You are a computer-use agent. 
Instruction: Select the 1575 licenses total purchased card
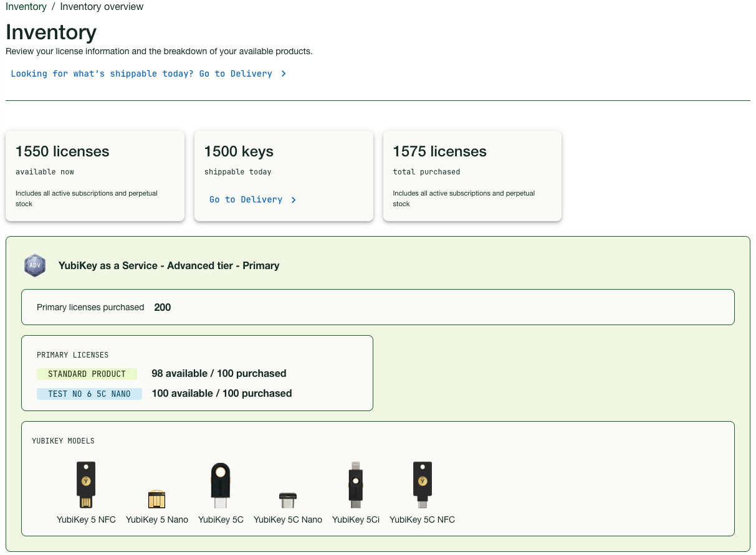472,176
